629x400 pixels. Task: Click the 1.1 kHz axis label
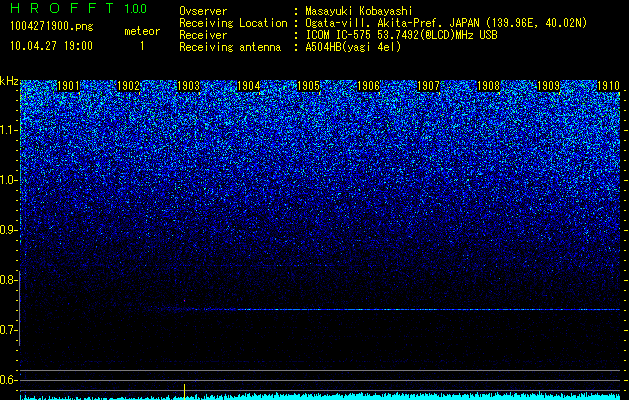pyautogui.click(x=9, y=130)
